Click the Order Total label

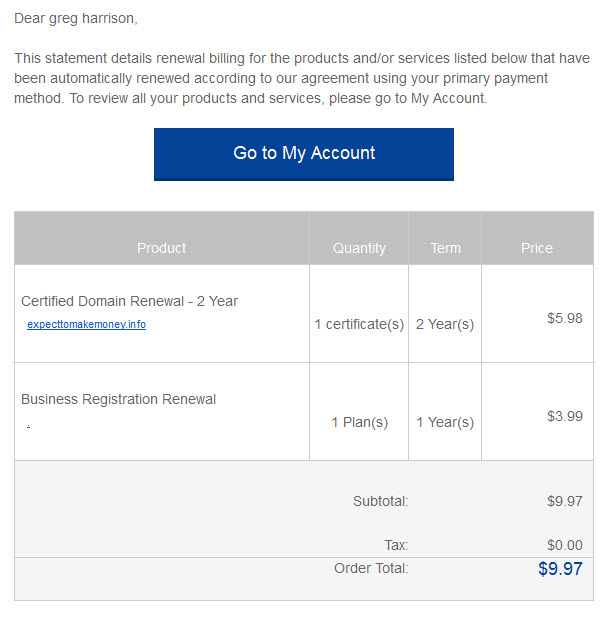click(371, 568)
